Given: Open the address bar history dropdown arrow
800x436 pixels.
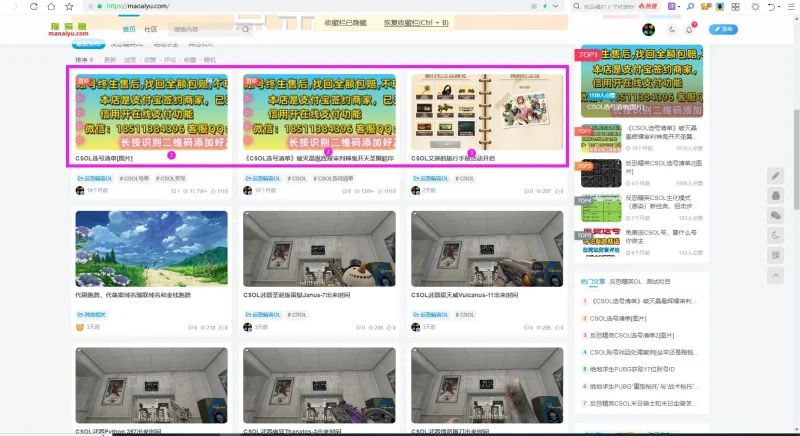Looking at the screenshot, I should coord(556,6).
